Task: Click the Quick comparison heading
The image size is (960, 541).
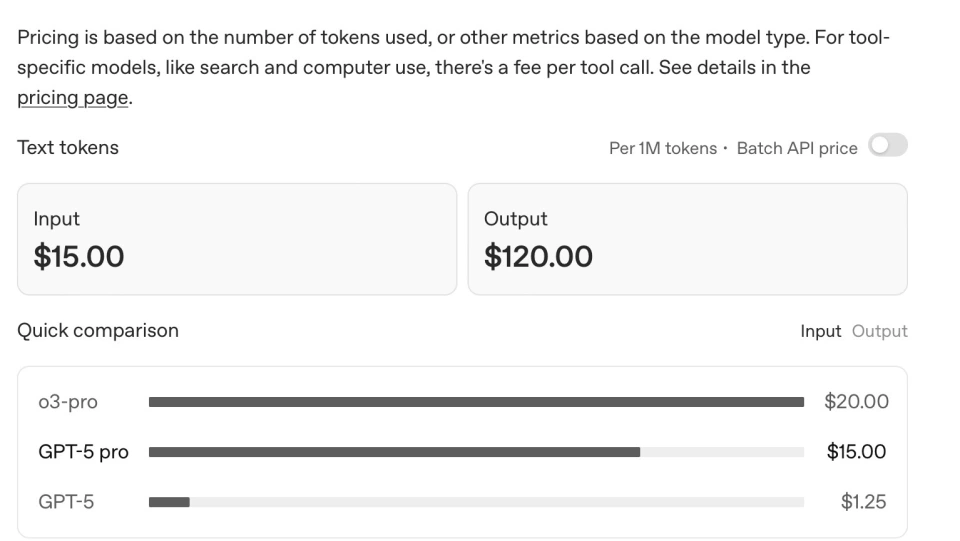Action: click(x=98, y=330)
